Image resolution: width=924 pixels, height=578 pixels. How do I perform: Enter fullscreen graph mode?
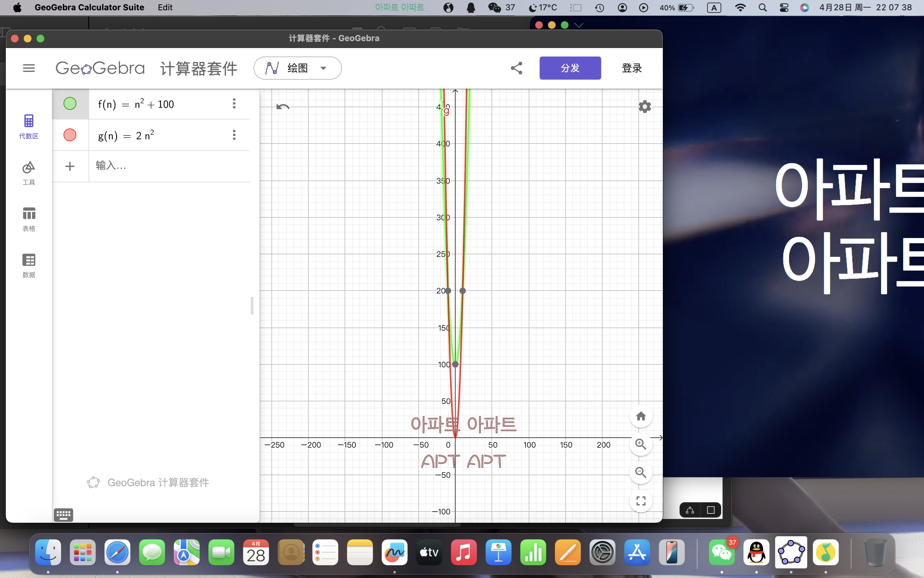[641, 501]
